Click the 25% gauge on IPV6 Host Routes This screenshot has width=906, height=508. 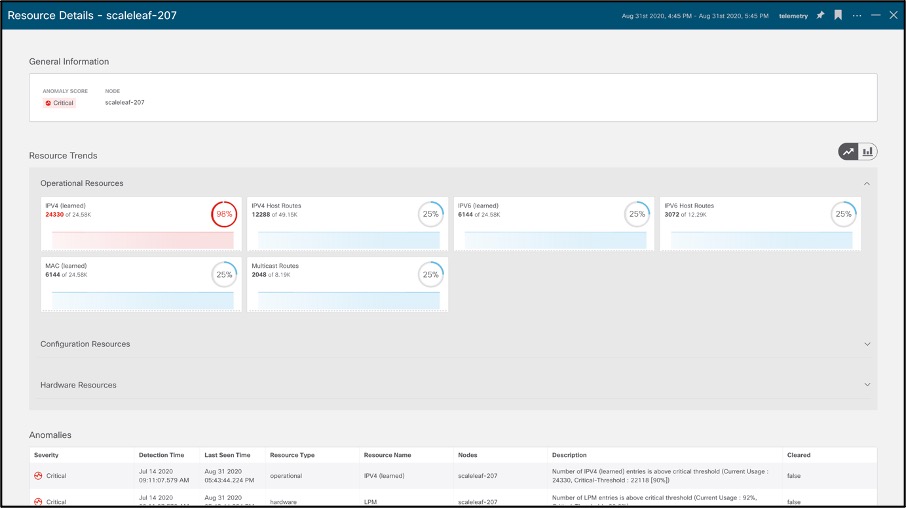844,214
